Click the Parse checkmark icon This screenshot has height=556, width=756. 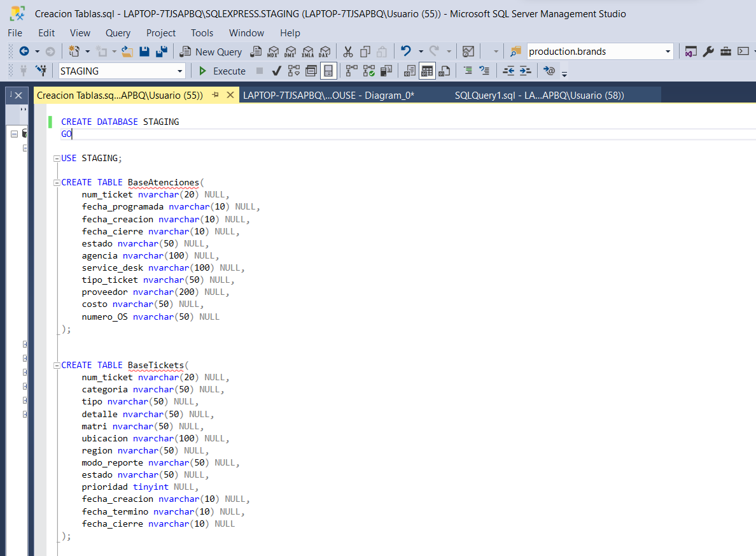[x=277, y=71]
